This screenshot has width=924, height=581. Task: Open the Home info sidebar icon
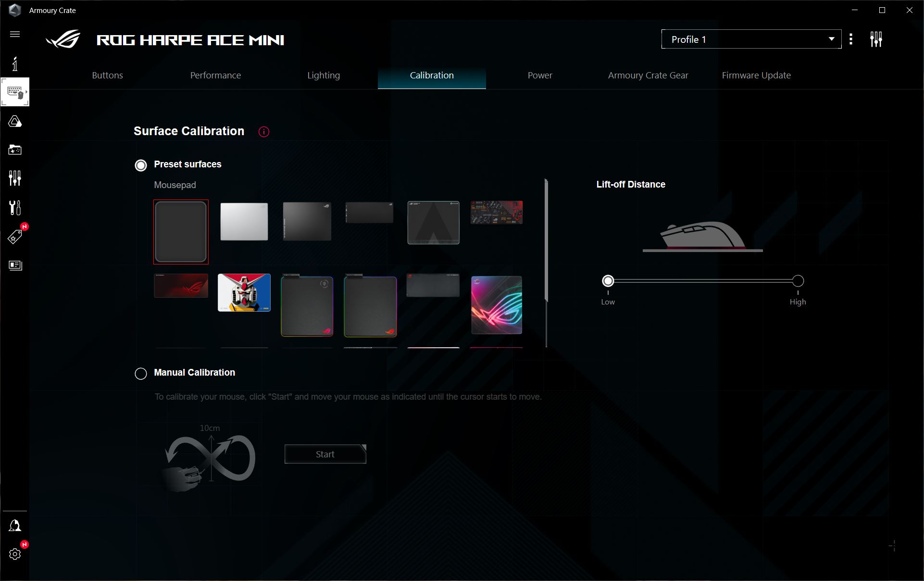[15, 63]
